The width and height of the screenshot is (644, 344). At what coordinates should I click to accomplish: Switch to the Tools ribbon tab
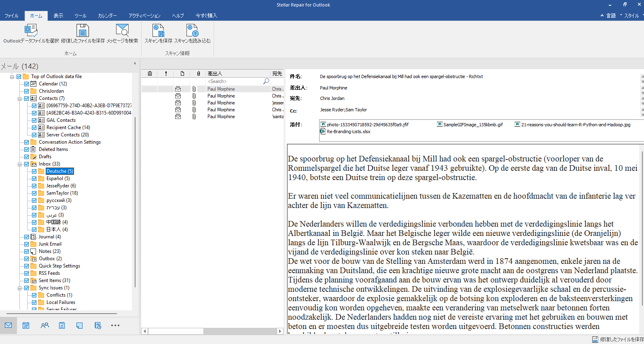click(x=80, y=16)
